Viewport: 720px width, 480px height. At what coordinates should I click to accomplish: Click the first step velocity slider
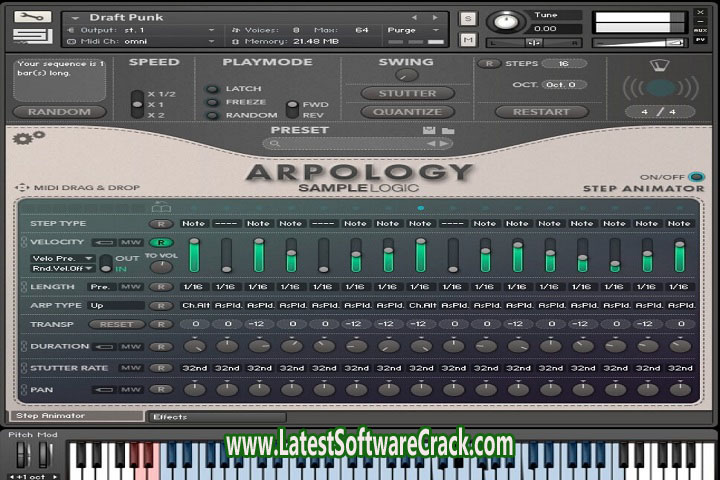click(x=194, y=255)
